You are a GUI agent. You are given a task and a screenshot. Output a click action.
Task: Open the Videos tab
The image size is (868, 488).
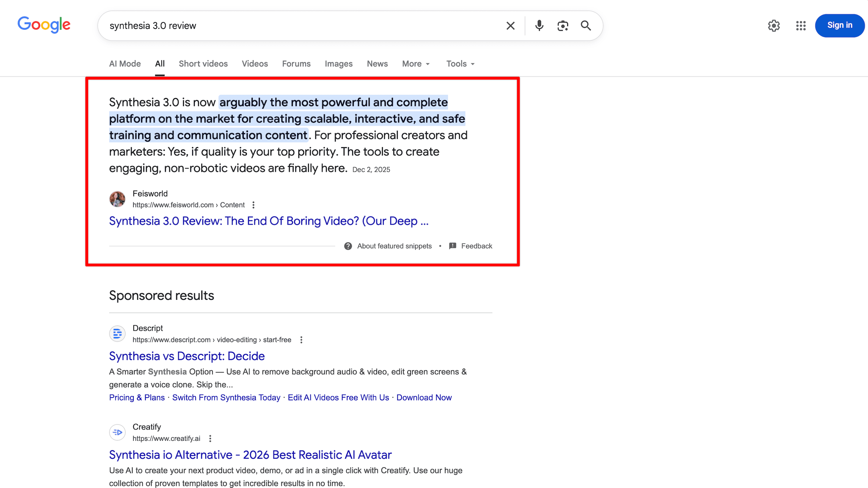coord(255,64)
